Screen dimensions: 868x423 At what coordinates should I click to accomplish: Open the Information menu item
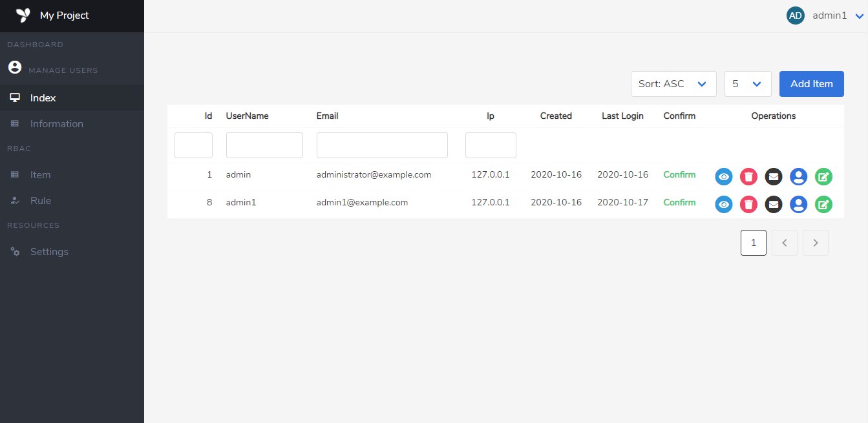coord(72,123)
